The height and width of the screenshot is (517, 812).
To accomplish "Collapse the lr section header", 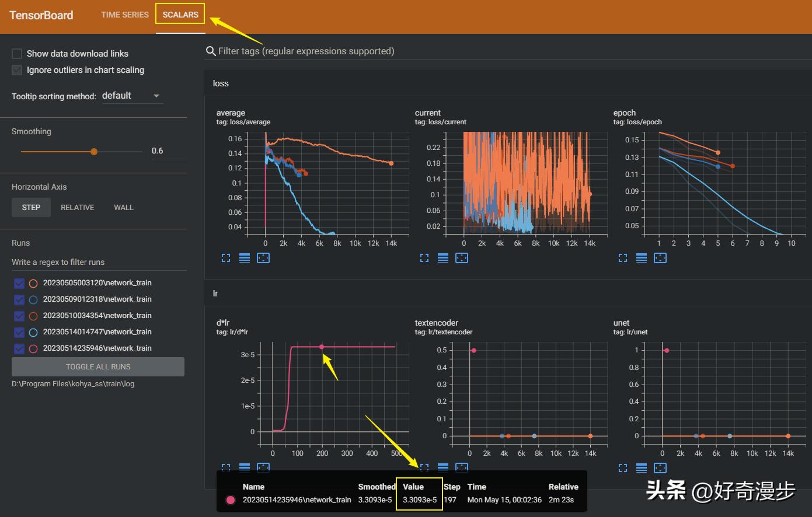I will coord(215,294).
